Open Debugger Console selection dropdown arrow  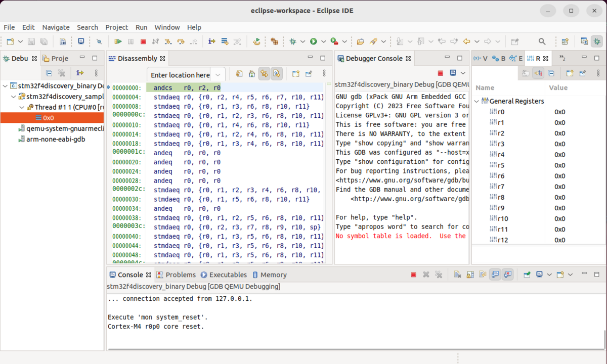[x=462, y=73]
